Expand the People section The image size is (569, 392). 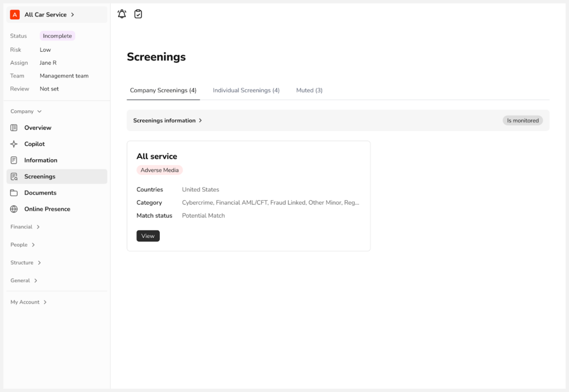[x=23, y=245]
